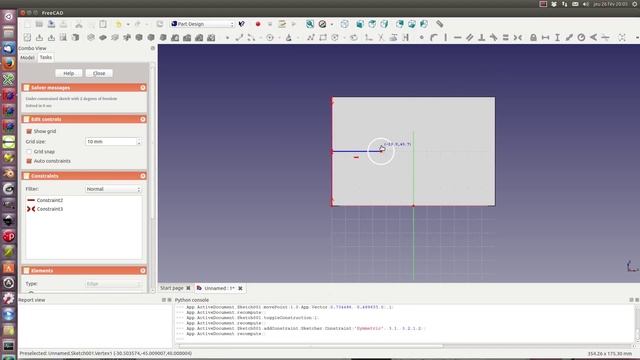Click the Grid size spinner arrows
The height and width of the screenshot is (360, 640).
(139, 142)
